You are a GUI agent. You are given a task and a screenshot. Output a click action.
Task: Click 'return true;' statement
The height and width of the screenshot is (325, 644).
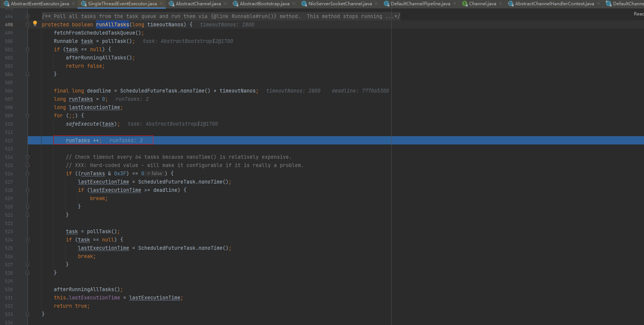pos(72,306)
